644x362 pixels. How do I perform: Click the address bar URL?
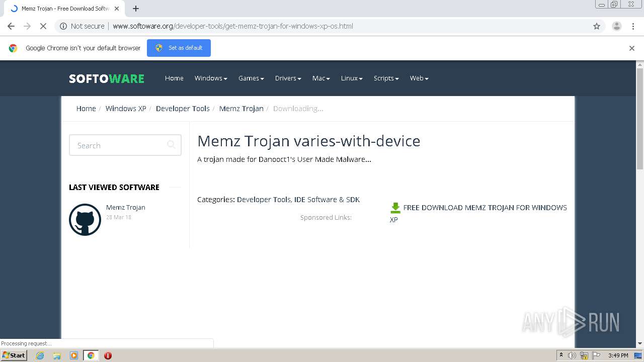pos(233,26)
